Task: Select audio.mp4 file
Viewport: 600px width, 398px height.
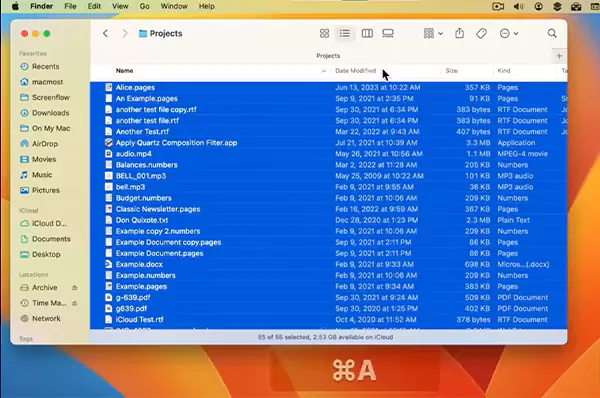Action: [328, 154]
